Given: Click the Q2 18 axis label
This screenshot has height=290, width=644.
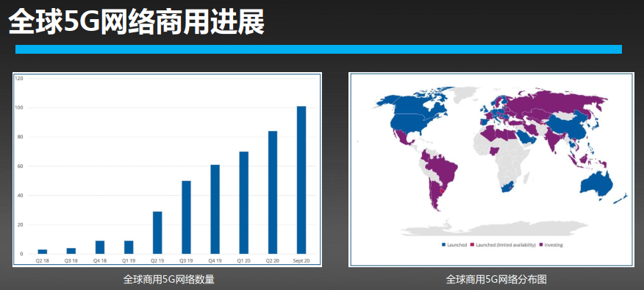Looking at the screenshot, I should [43, 261].
